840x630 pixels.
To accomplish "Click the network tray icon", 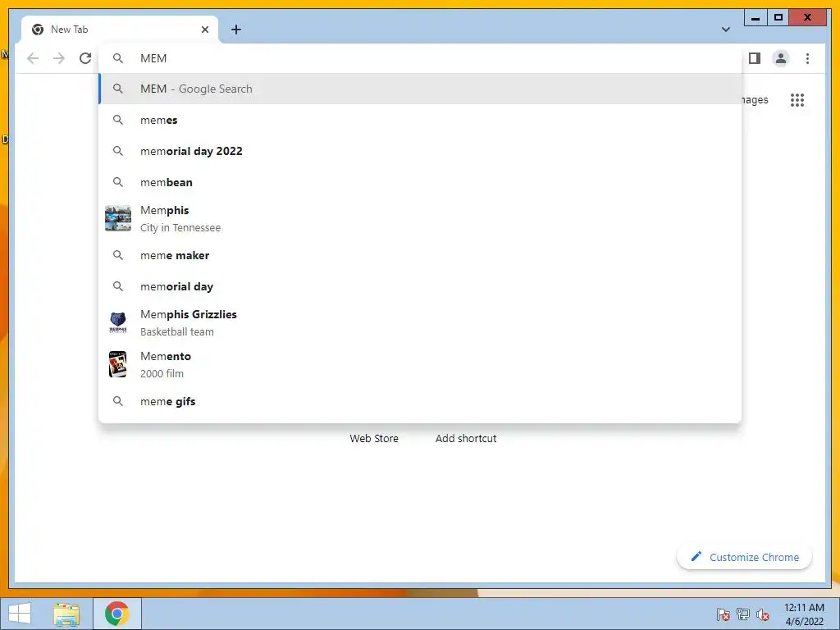I will tap(743, 614).
